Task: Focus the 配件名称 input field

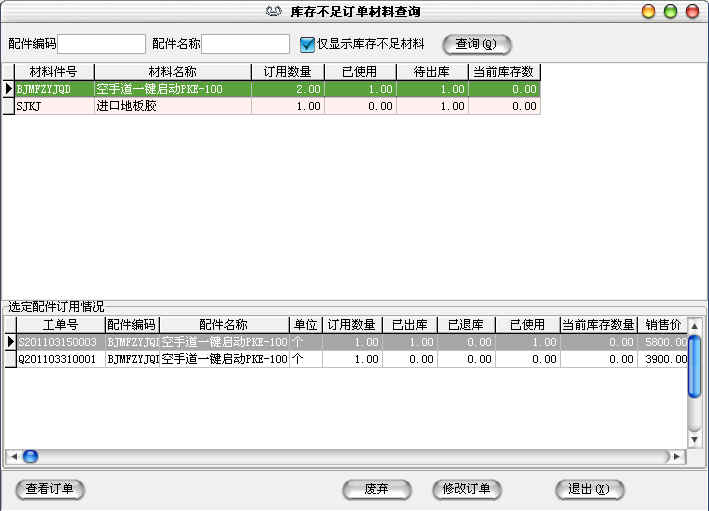Action: [245, 44]
